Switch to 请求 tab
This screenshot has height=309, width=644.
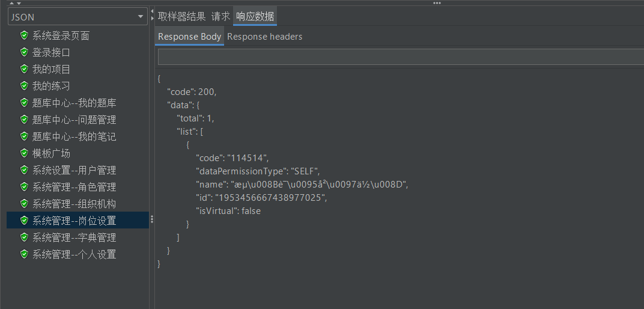(x=220, y=16)
